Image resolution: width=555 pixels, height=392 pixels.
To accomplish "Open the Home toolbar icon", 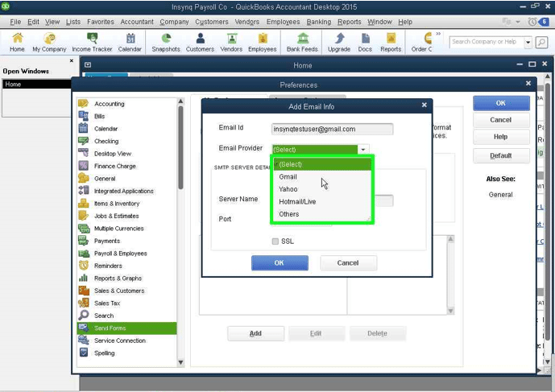I will (x=17, y=42).
